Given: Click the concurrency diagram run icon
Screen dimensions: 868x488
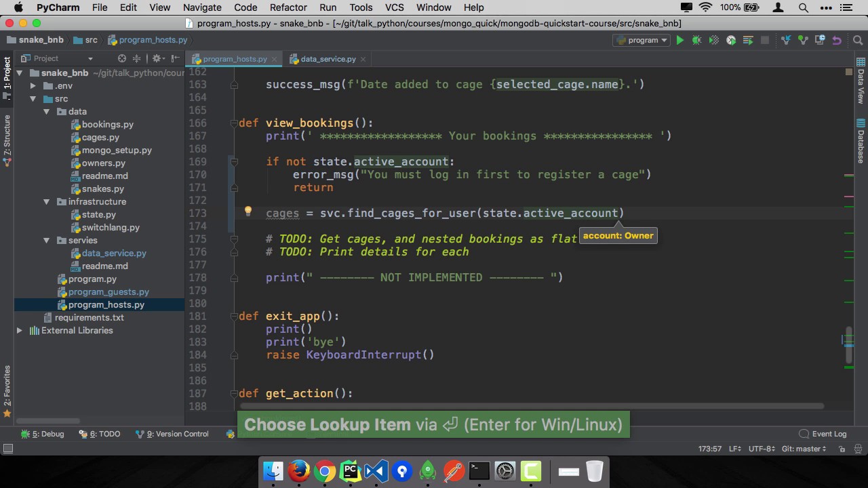Looking at the screenshot, I should [x=749, y=41].
